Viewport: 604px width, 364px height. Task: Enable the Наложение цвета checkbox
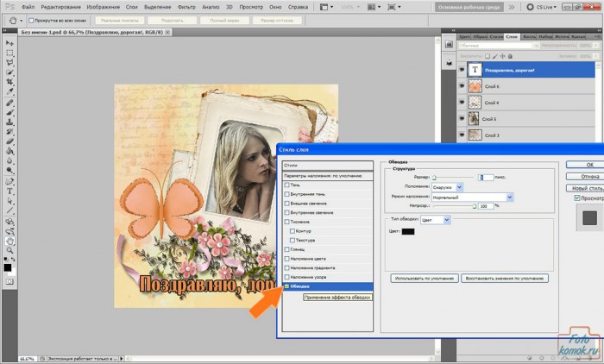tap(286, 259)
